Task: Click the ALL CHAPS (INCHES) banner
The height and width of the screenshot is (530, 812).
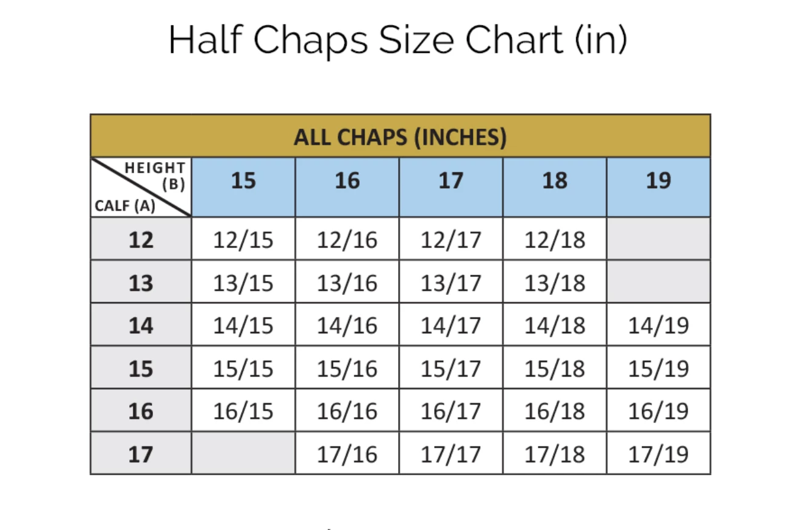Action: point(400,137)
